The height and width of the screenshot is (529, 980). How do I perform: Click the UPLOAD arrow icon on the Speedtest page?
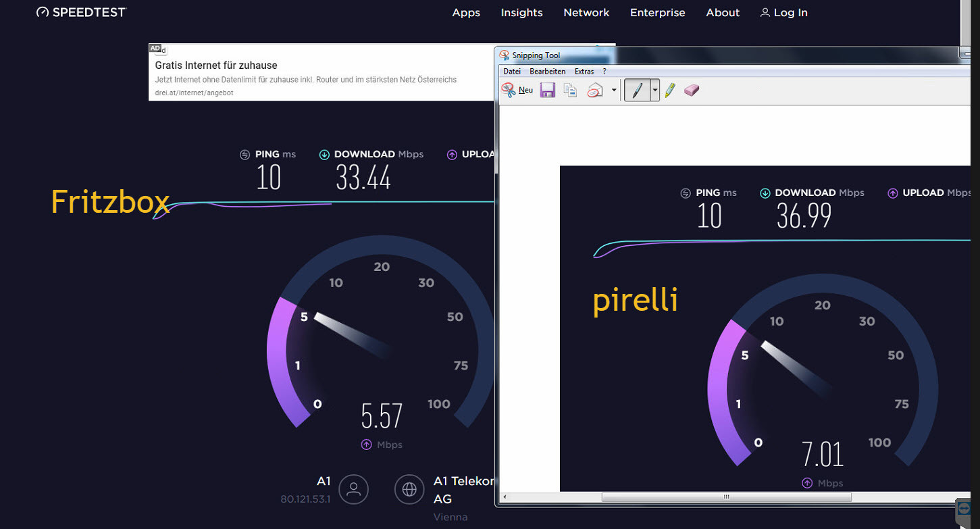[x=452, y=155]
